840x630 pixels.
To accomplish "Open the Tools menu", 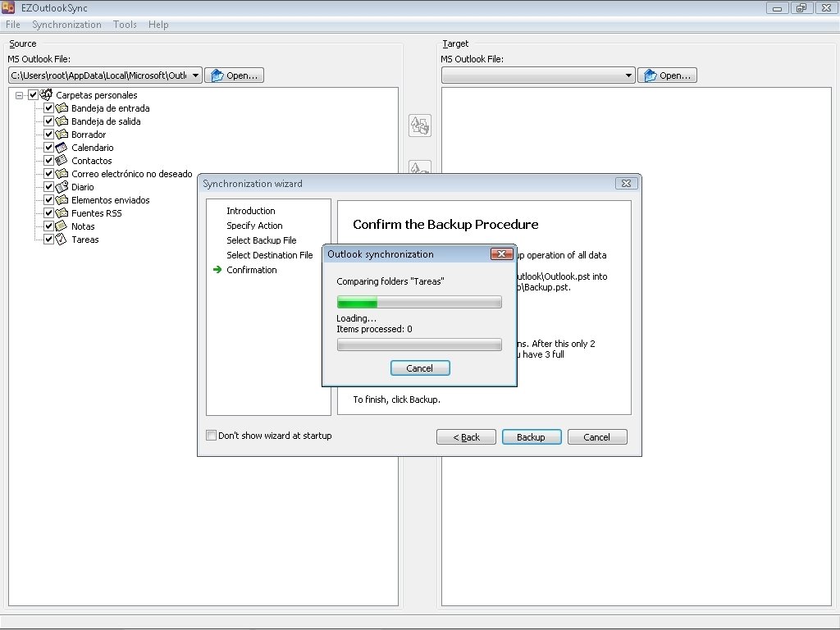I will 125,25.
